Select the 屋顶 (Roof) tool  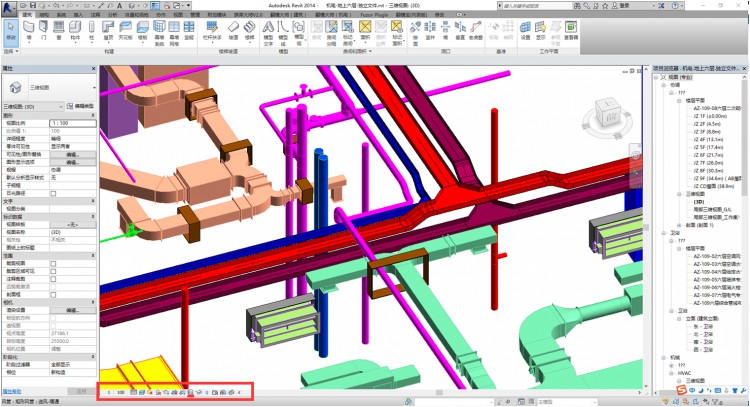point(108,30)
